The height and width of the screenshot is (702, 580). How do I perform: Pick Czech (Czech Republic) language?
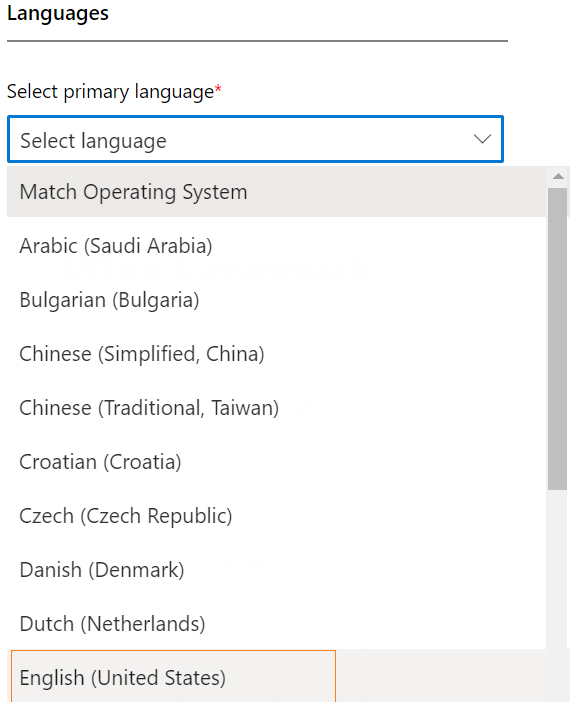tap(276, 516)
